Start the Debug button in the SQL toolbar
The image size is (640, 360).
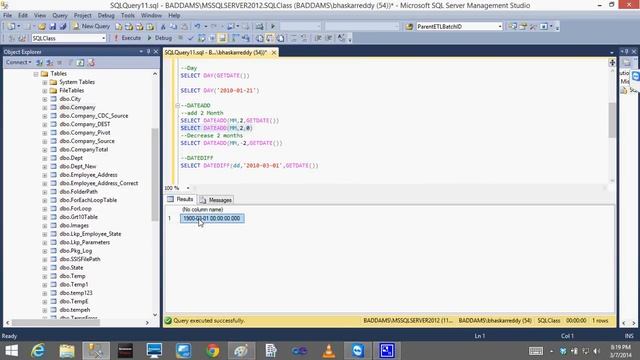[160, 38]
